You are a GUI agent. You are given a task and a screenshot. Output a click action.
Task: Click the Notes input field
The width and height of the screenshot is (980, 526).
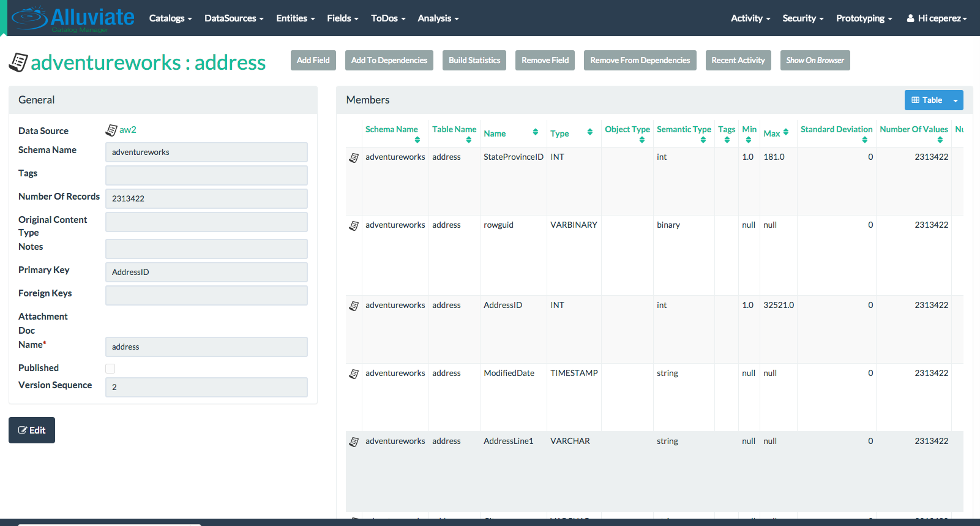[206, 249]
